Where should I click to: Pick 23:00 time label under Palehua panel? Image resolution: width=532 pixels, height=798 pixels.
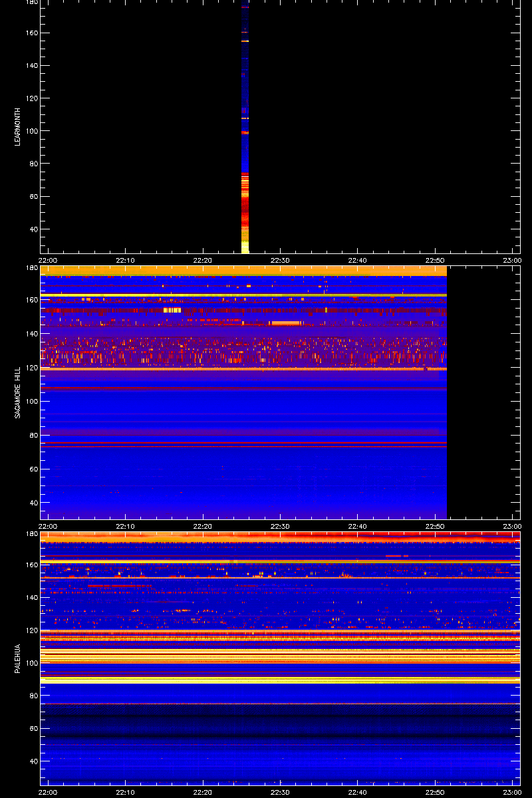[512, 792]
